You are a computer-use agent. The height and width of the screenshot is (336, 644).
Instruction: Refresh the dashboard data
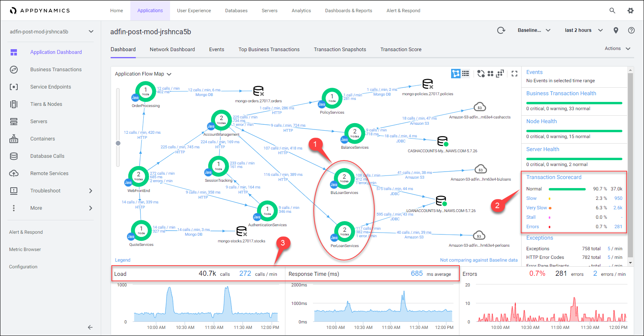point(501,30)
